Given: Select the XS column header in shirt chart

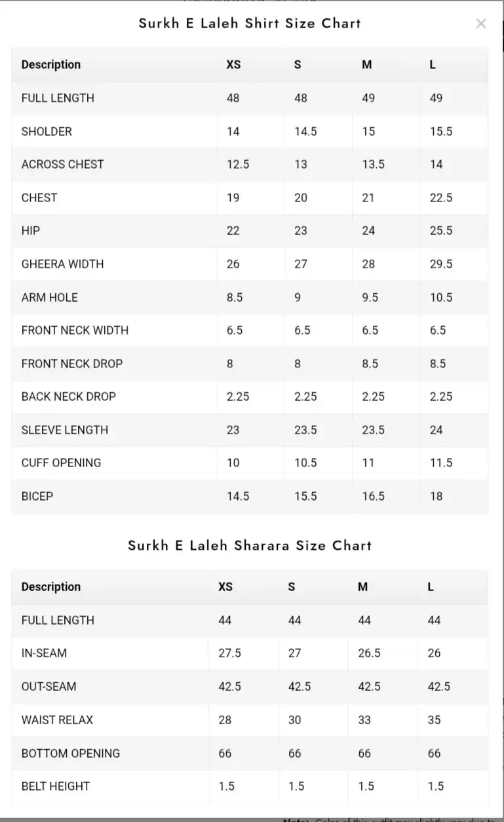Looking at the screenshot, I should [233, 64].
